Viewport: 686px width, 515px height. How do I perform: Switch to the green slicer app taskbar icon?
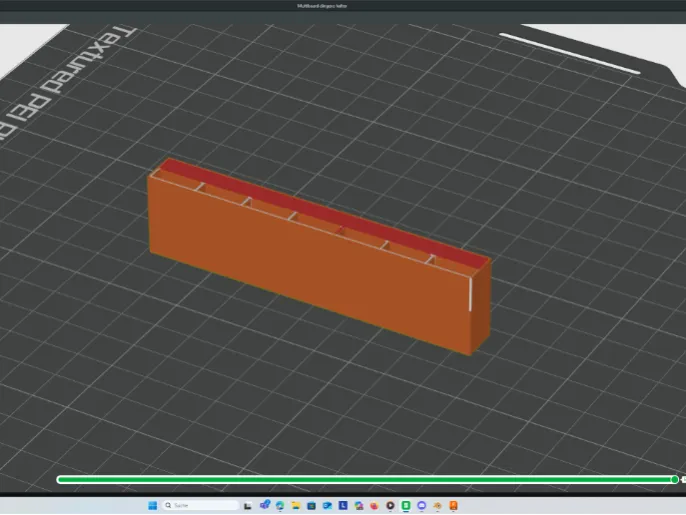point(406,505)
